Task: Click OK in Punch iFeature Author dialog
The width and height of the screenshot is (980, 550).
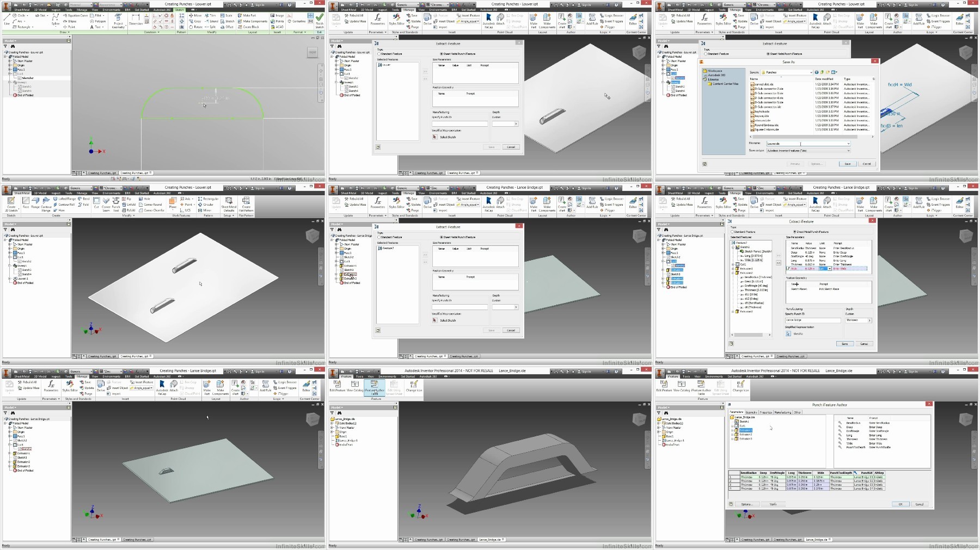Action: tap(900, 504)
